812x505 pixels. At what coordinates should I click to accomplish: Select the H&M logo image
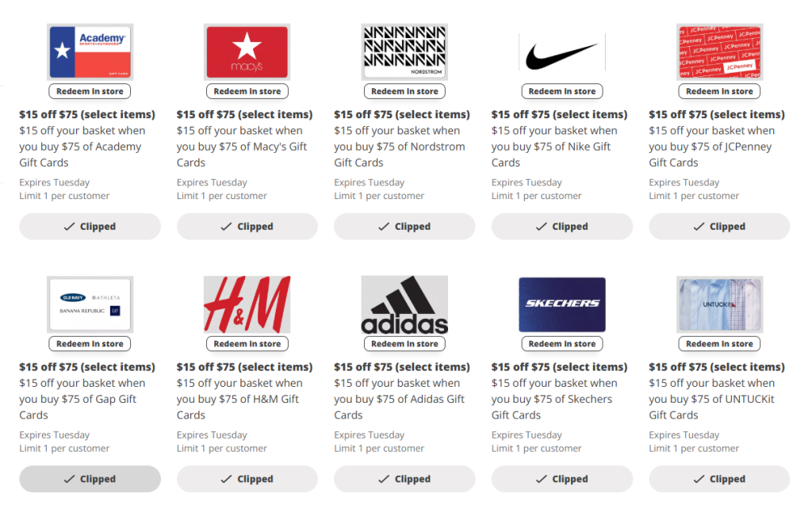(x=247, y=304)
